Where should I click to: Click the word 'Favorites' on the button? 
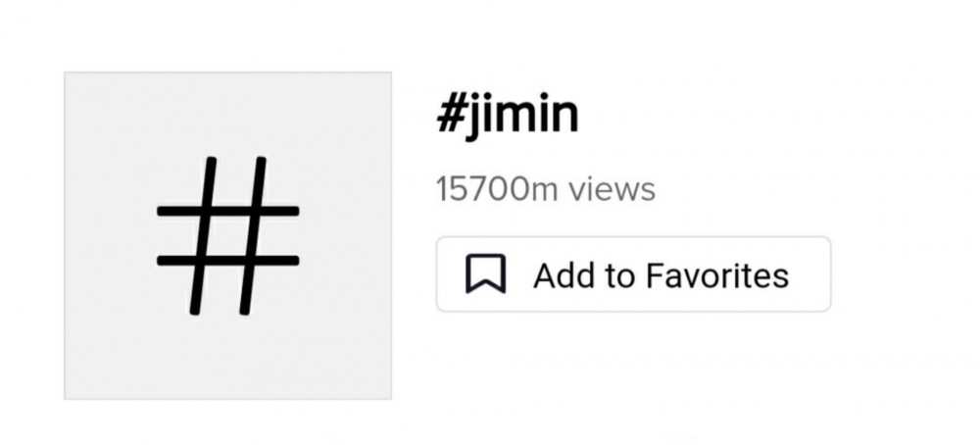click(x=717, y=275)
